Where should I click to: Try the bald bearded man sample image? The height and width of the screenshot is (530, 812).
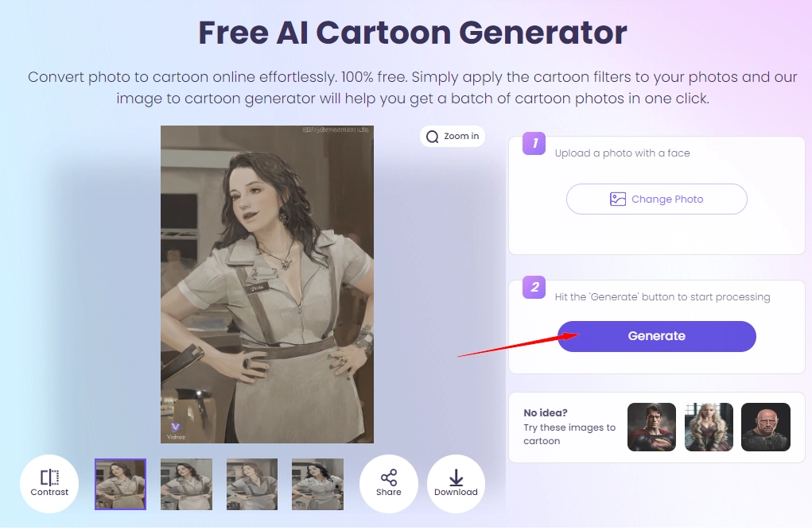765,427
